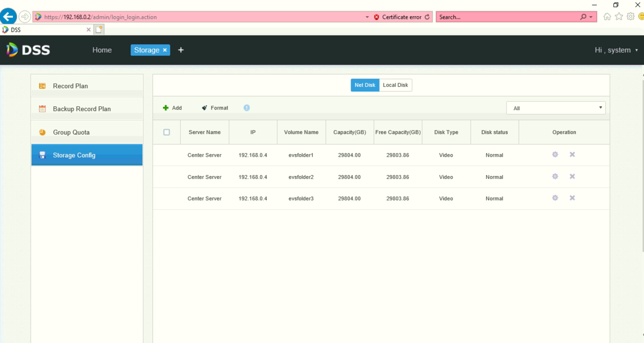Delete evsfolder2 using its X icon
This screenshot has width=644, height=343.
pos(572,177)
